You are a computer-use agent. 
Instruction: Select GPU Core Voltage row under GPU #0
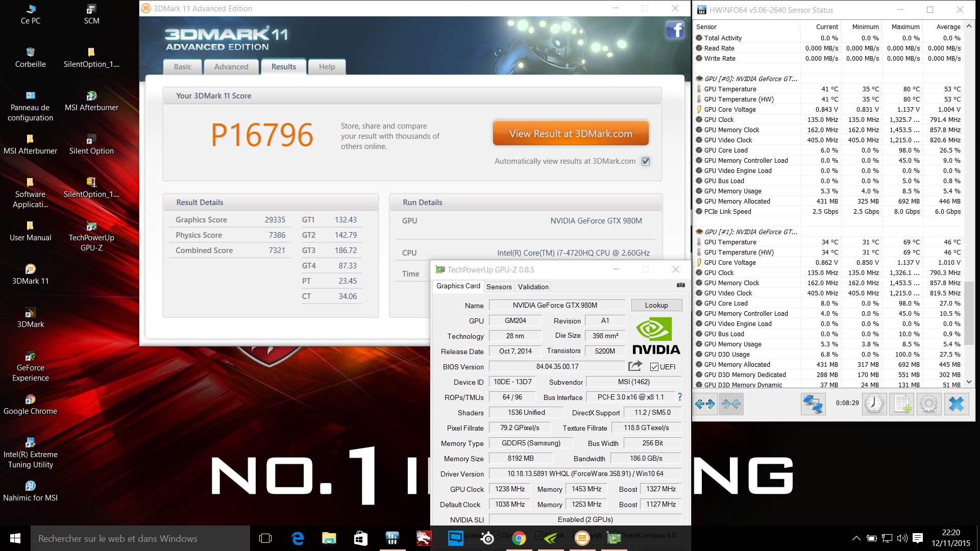tap(828, 109)
